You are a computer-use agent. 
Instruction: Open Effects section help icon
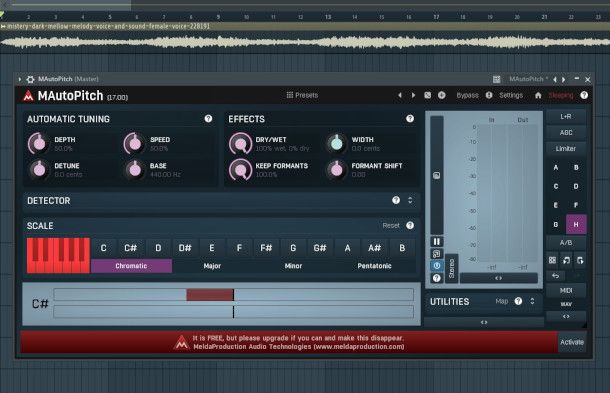(x=410, y=119)
